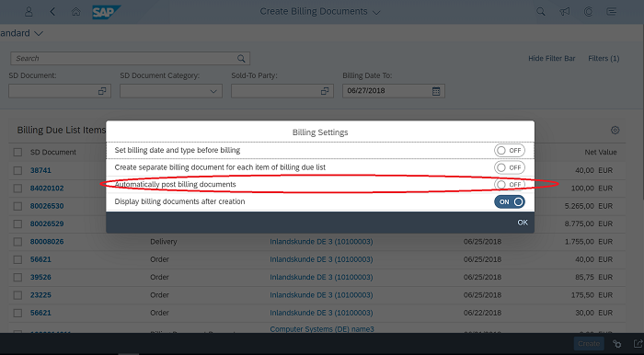Screen dimensions: 644x355
Task: Open Inlandskunde DE 3 link in the Delivery row
Action: coord(321,242)
